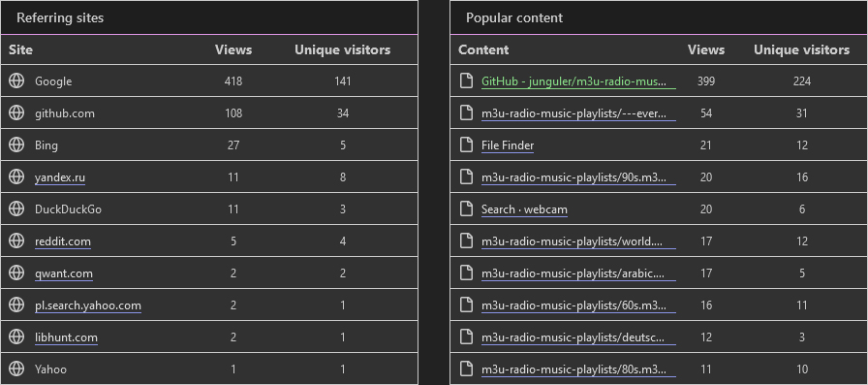The width and height of the screenshot is (868, 385).
Task: Click the globe icon beside github.com
Action: [x=16, y=113]
